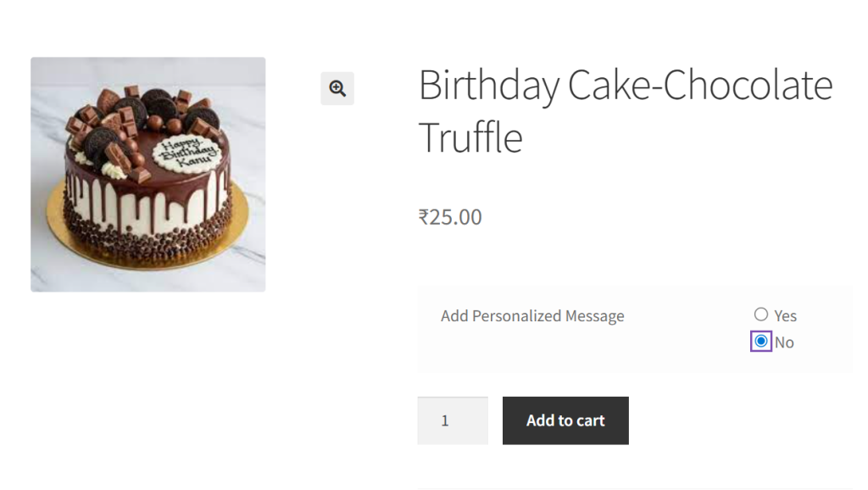Screen dimensions: 868x490
Task: Click the magnifier zoom icon on product image
Action: pos(337,88)
